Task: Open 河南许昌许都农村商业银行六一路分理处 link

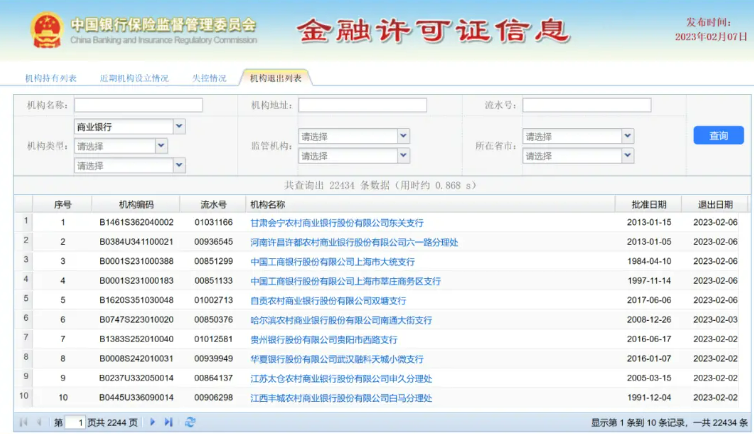Action: click(354, 242)
